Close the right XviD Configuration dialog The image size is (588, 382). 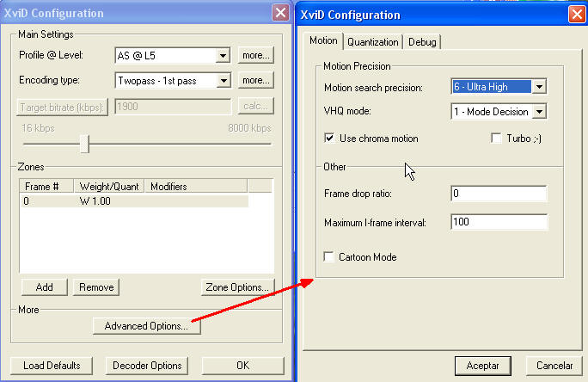click(x=575, y=15)
